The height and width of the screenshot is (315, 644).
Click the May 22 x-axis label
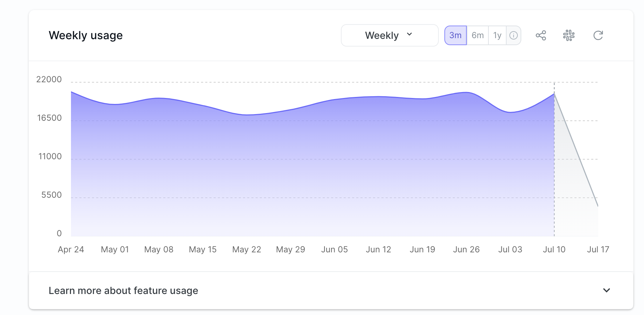tap(247, 250)
